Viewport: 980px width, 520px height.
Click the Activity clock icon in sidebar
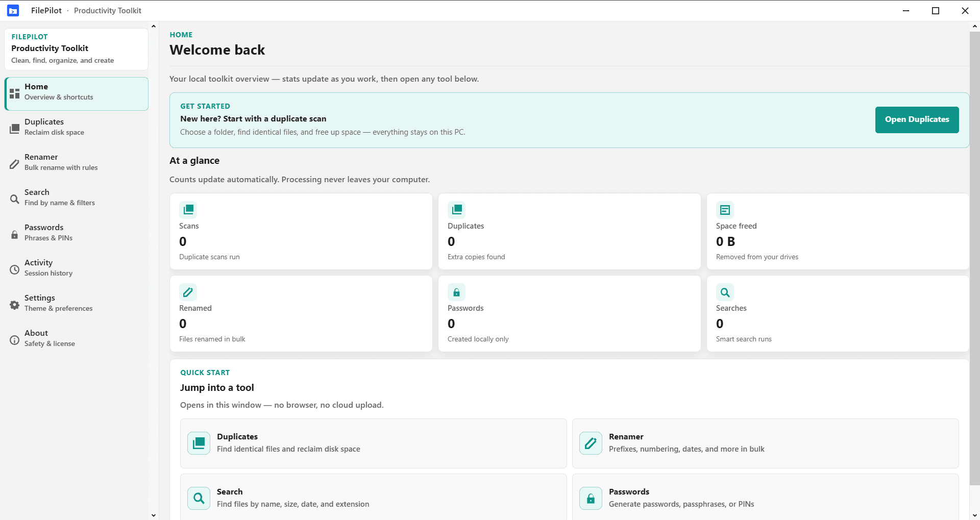15,270
